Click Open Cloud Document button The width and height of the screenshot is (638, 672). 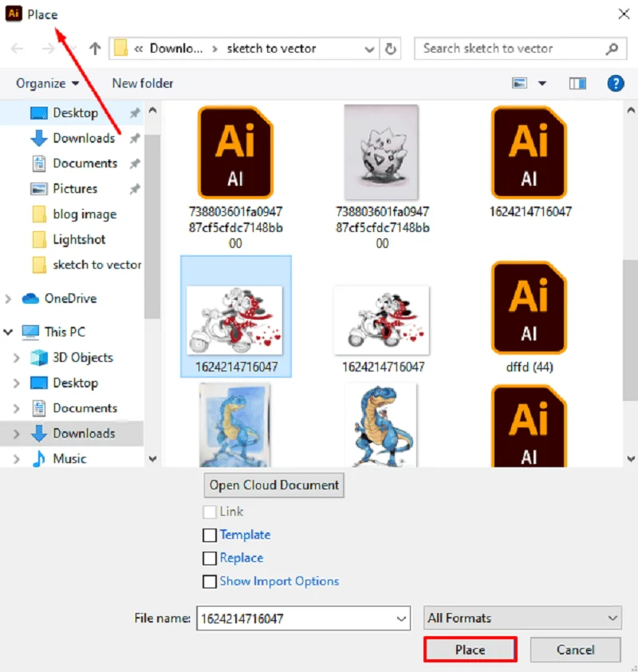coord(274,485)
